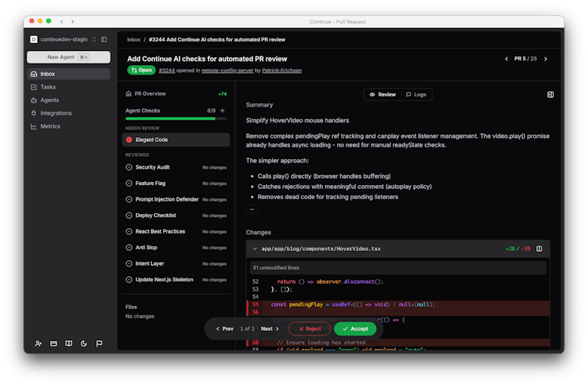Open Tasks in the sidebar
The image size is (588, 385).
48,87
